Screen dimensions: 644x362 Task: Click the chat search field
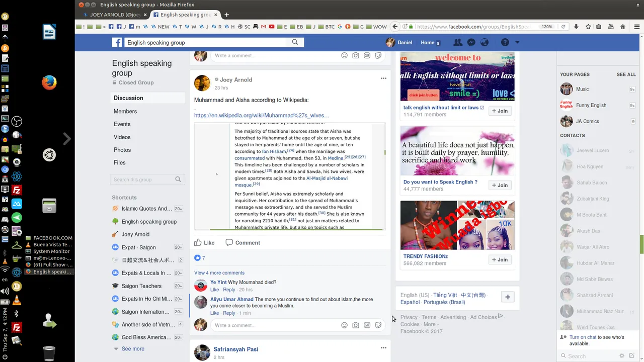[589, 356]
